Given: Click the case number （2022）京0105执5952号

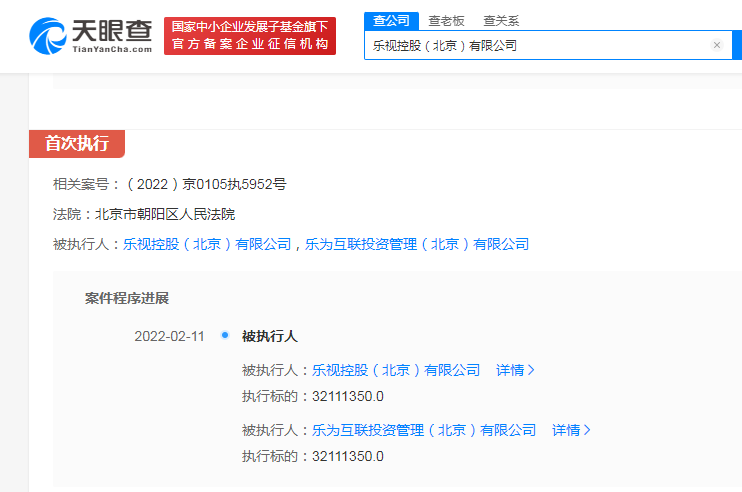Looking at the screenshot, I should (204, 184).
